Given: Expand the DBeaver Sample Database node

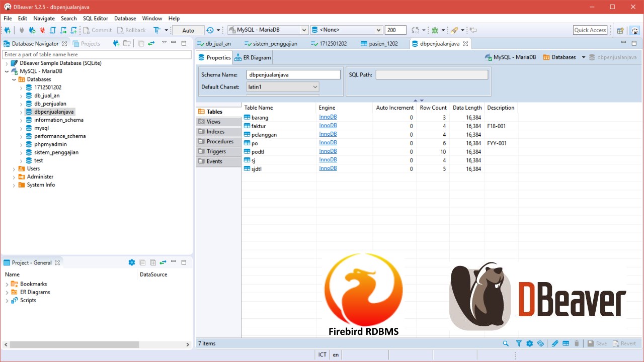Looking at the screenshot, I should click(x=7, y=63).
